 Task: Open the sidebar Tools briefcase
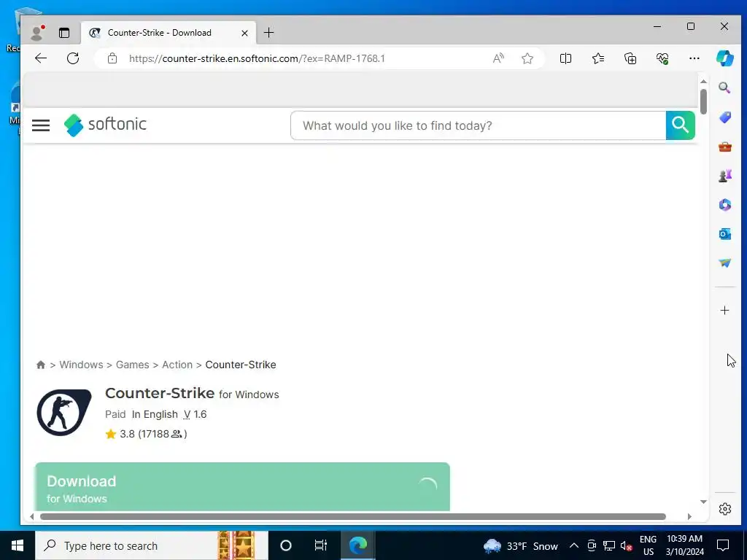[x=724, y=147]
